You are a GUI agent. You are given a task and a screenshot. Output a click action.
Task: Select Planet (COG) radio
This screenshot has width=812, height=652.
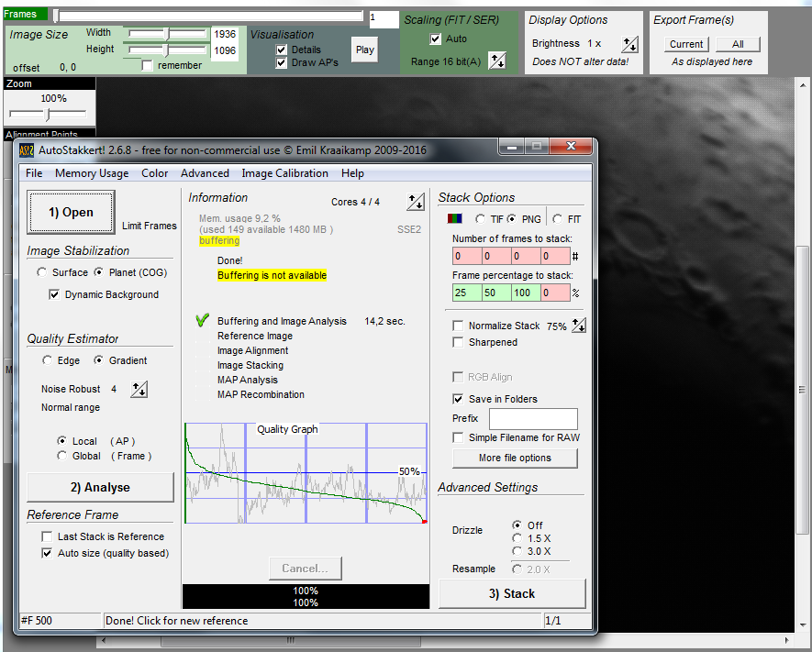click(x=98, y=272)
